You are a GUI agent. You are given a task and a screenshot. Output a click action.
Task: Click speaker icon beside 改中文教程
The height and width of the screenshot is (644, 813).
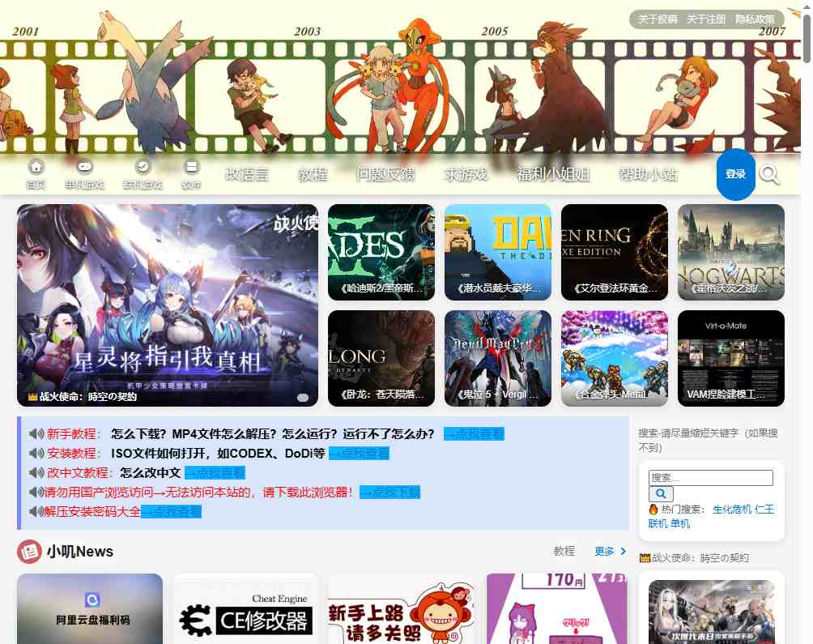click(x=36, y=473)
